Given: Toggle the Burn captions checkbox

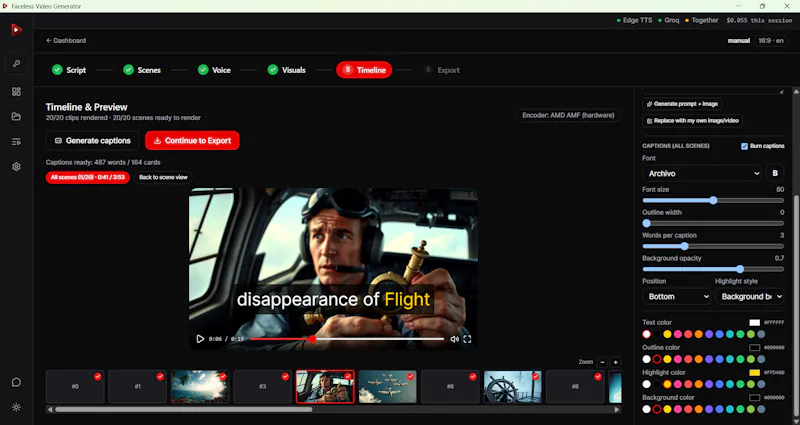Looking at the screenshot, I should click(744, 146).
